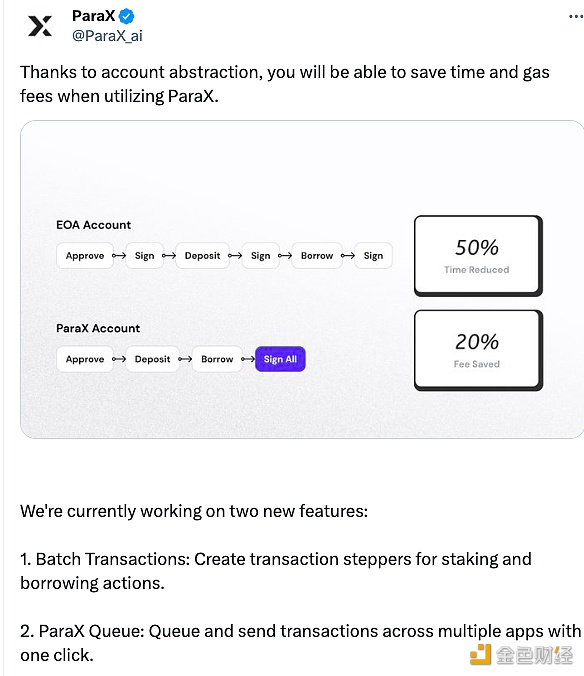Click the last Sign step in EOA row
The height and width of the screenshot is (676, 584).
pyautogui.click(x=373, y=256)
